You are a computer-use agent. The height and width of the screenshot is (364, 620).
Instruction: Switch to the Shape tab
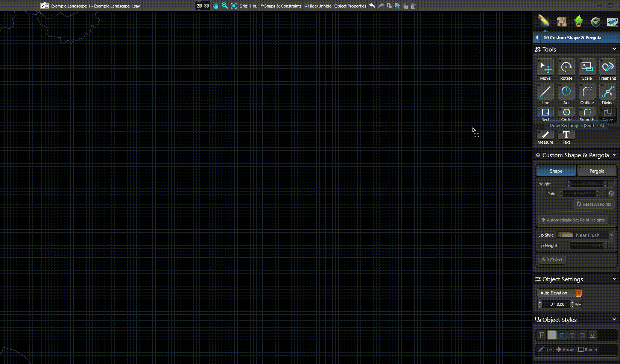556,171
